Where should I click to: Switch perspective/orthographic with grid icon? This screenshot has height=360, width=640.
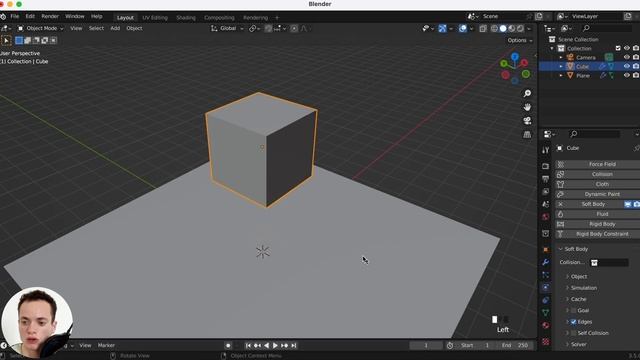click(527, 134)
